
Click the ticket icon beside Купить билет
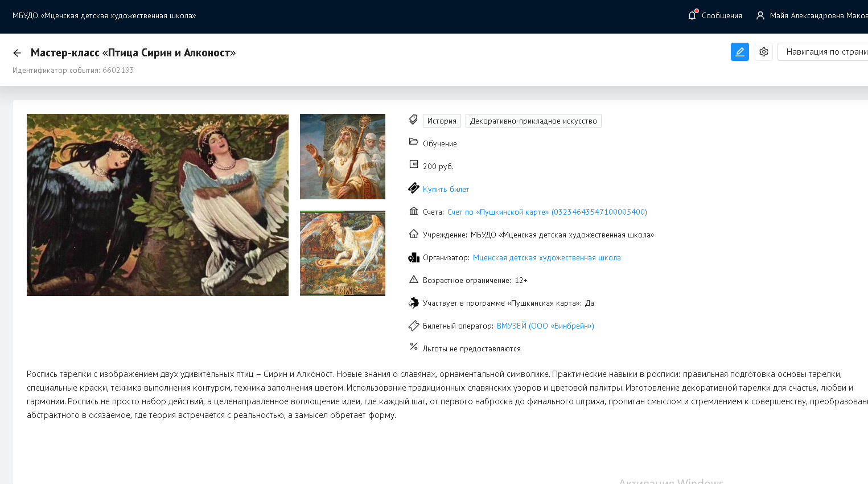pyautogui.click(x=414, y=188)
